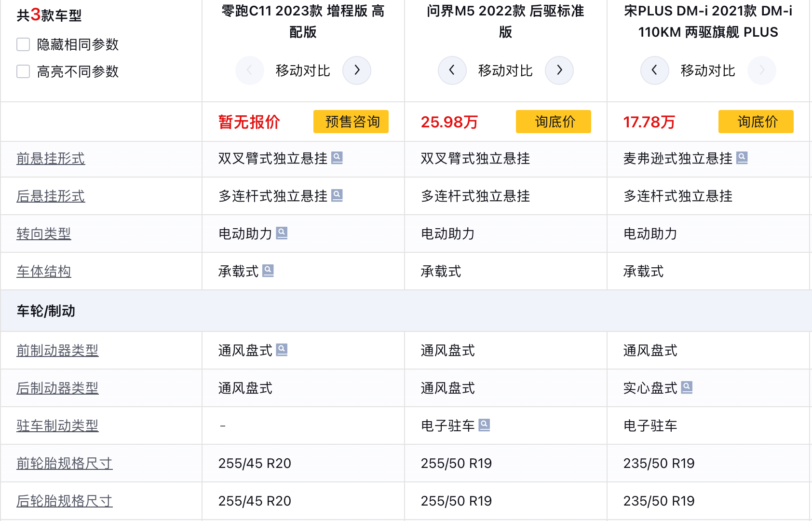Click info icon beside 麦弗逊式独立悬挂

[742, 158]
